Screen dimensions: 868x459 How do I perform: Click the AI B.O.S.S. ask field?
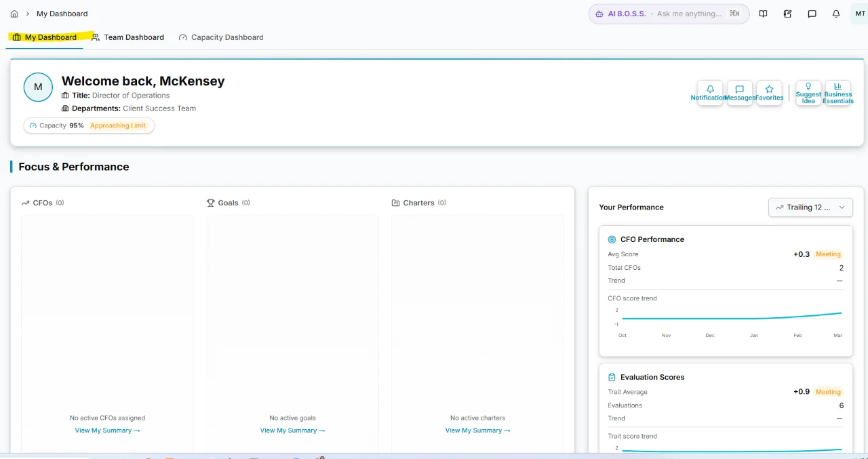pos(688,14)
